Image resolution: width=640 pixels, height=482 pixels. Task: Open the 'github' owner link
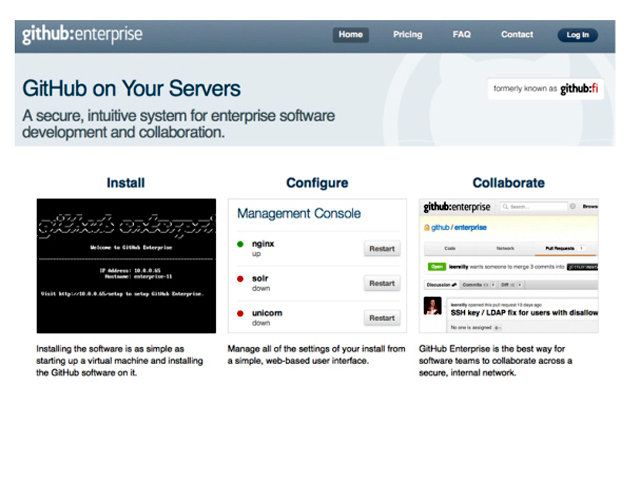click(x=440, y=227)
